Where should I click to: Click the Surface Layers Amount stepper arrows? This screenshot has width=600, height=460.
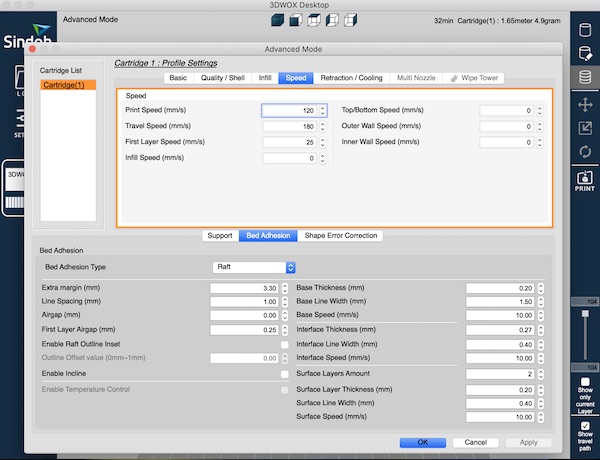pos(541,374)
